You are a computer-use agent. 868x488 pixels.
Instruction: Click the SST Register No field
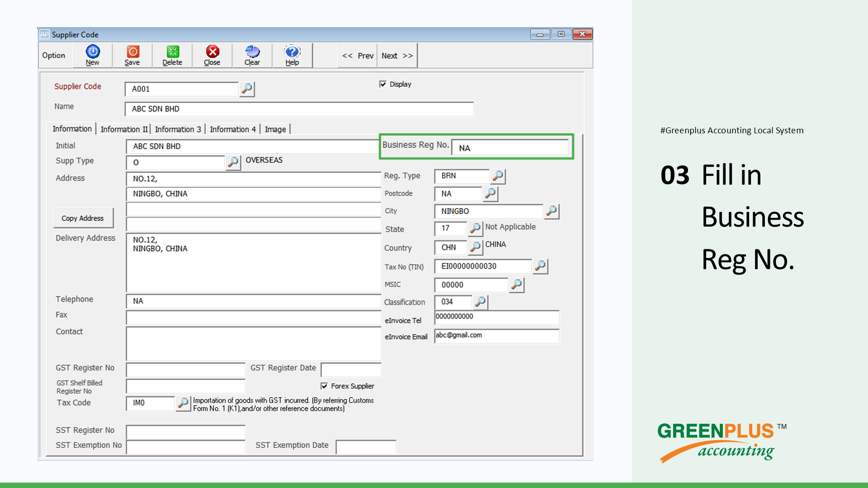[186, 432]
